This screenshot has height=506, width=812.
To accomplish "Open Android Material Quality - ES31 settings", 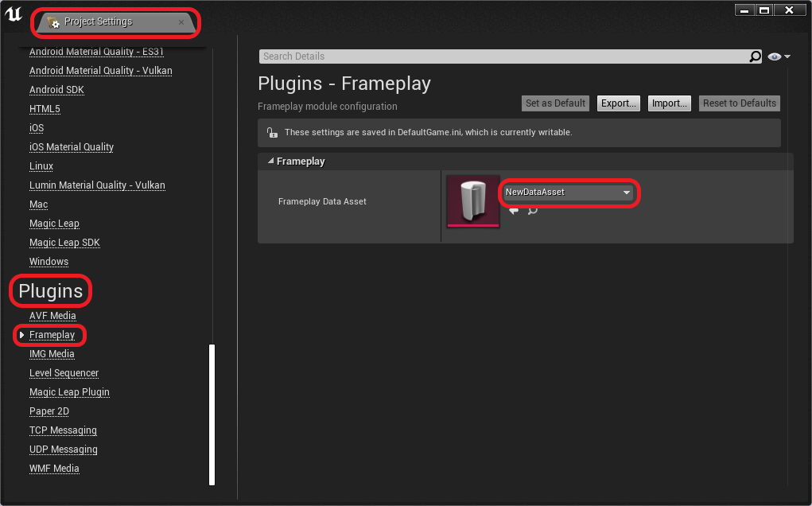I will [x=96, y=51].
